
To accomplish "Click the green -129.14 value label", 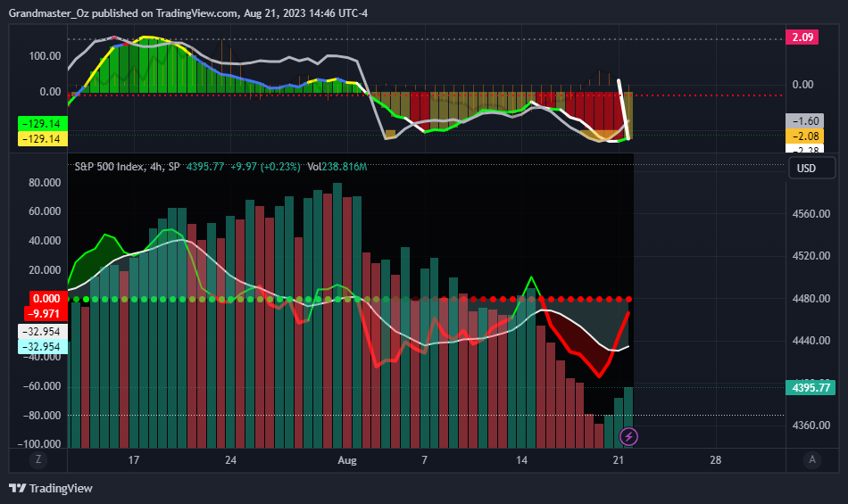I will (x=43, y=124).
